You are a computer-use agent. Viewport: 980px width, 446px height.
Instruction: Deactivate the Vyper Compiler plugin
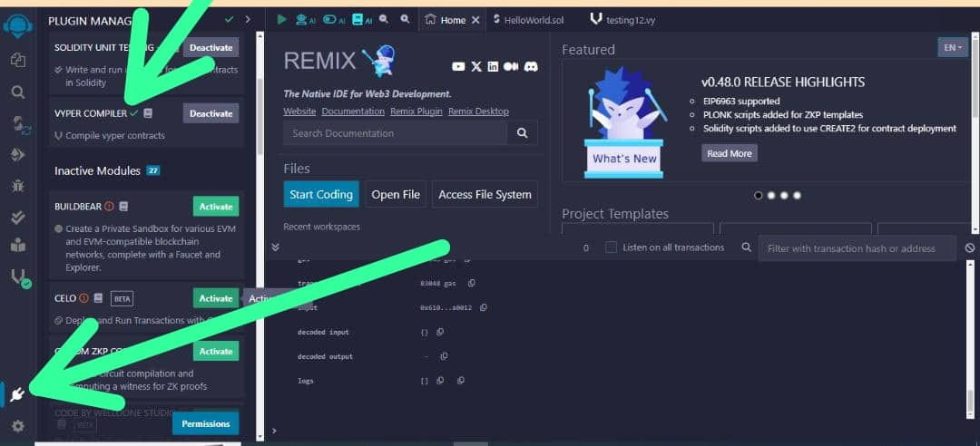211,113
